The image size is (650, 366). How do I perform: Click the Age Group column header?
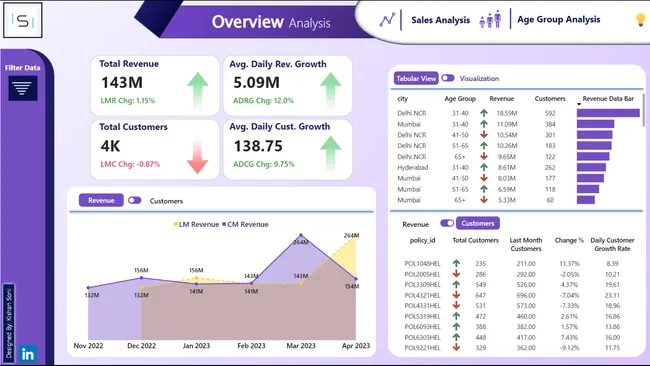460,99
